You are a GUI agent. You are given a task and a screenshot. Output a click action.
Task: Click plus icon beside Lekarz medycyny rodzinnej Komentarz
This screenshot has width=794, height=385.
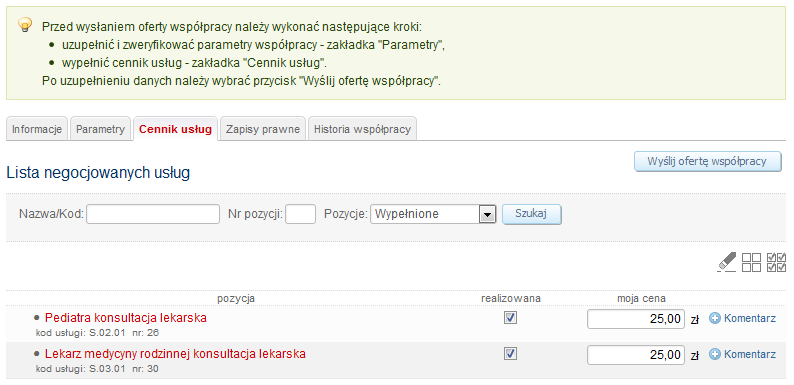click(x=714, y=355)
